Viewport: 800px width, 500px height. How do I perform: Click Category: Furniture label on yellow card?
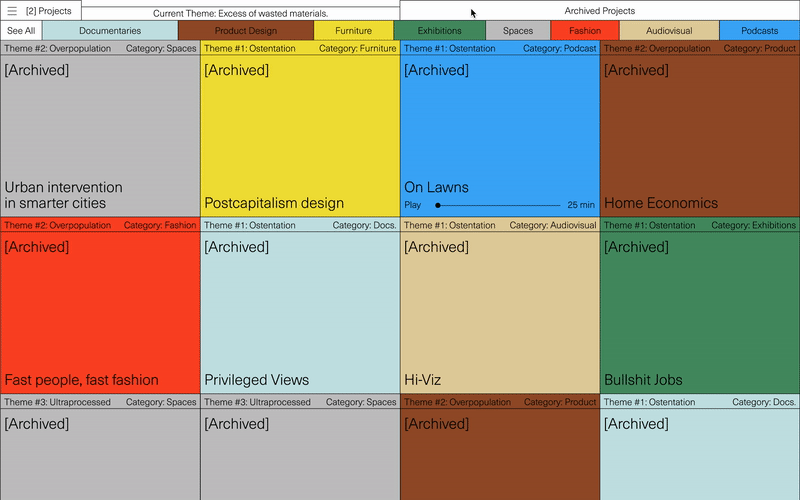point(357,48)
